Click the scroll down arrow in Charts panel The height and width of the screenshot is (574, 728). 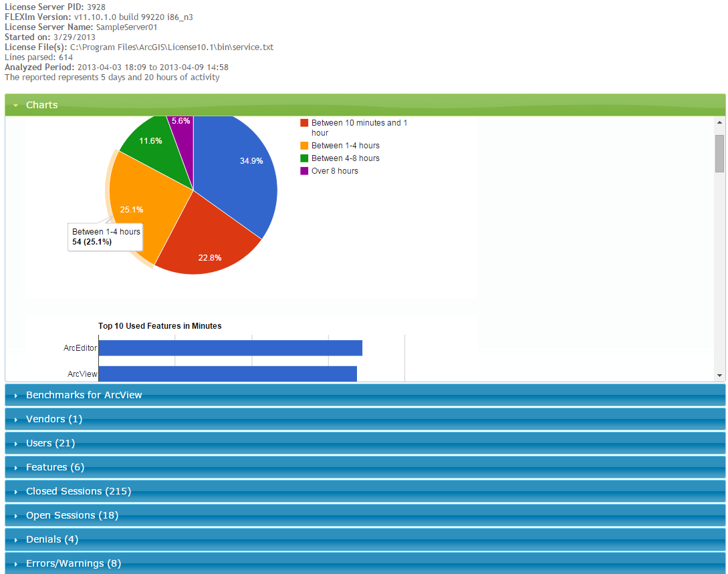[719, 376]
